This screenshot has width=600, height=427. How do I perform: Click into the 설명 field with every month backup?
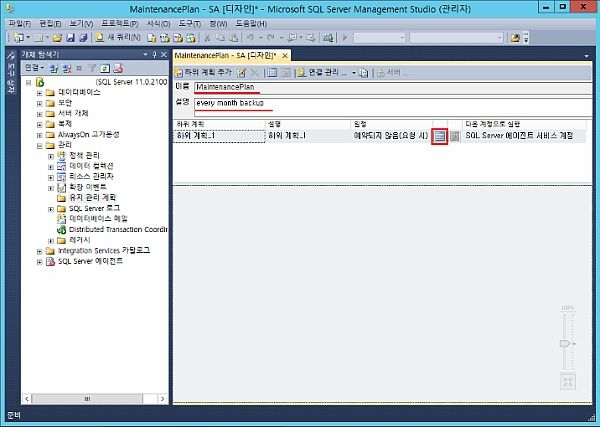coord(393,108)
